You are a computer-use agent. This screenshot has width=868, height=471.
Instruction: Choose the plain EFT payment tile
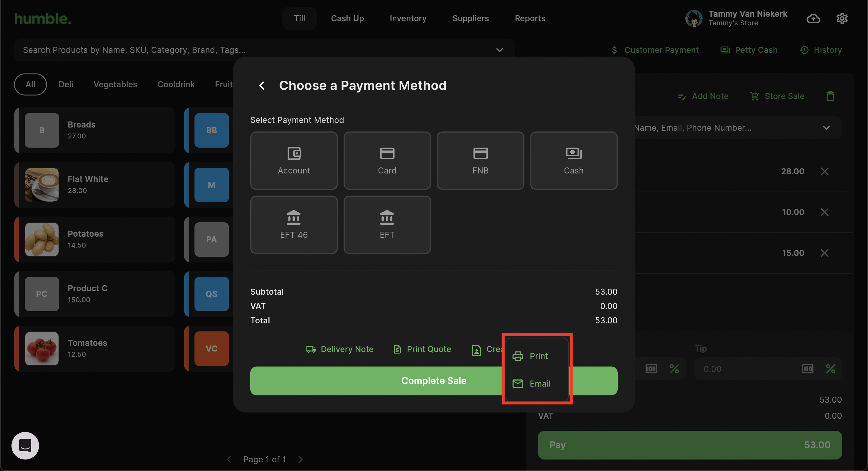pos(387,225)
